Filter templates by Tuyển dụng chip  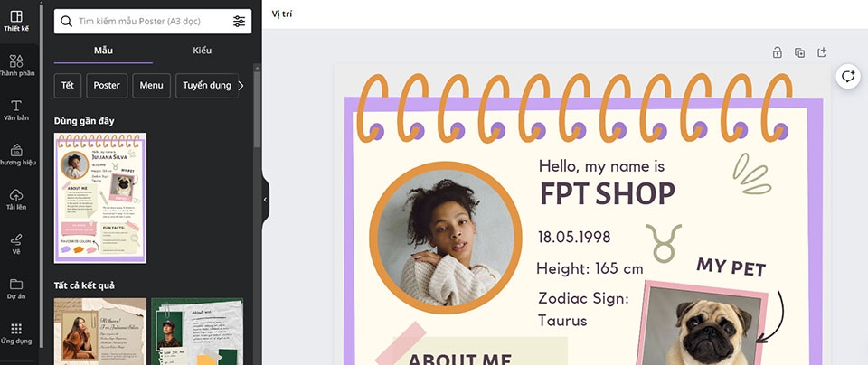[x=207, y=86]
